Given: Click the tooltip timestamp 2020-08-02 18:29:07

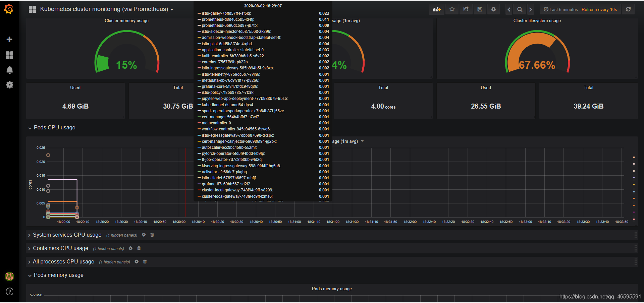Looking at the screenshot, I should coord(263,6).
